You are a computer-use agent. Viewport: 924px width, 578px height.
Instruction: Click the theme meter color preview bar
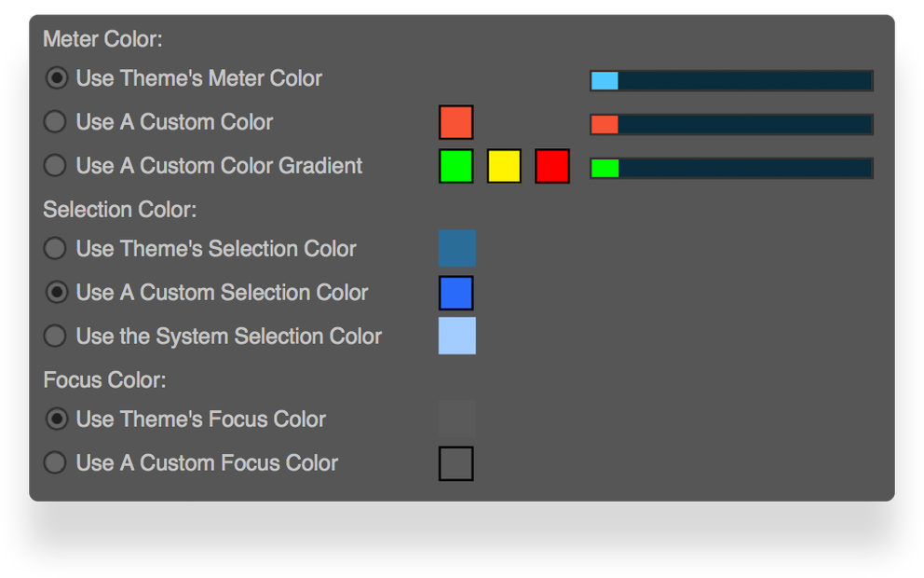click(731, 81)
